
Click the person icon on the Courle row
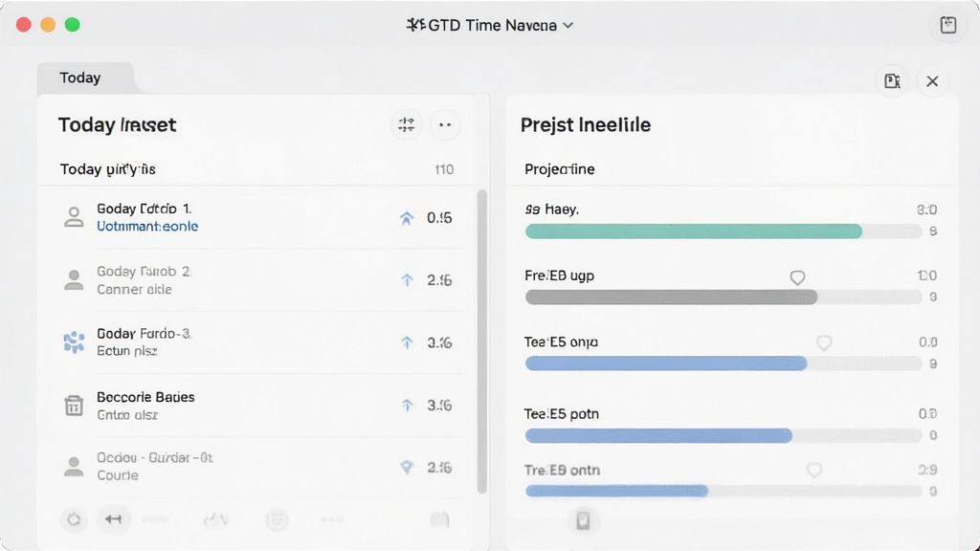[x=74, y=467]
